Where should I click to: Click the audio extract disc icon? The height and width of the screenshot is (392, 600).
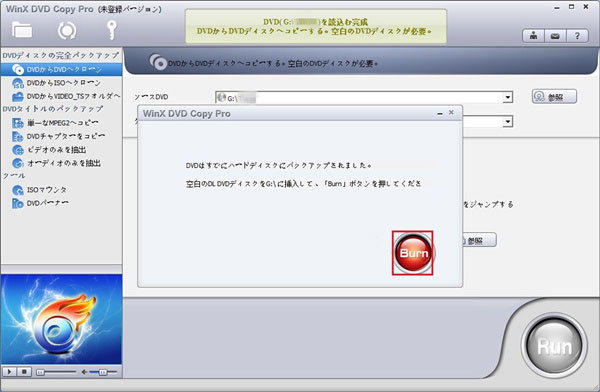click(18, 163)
